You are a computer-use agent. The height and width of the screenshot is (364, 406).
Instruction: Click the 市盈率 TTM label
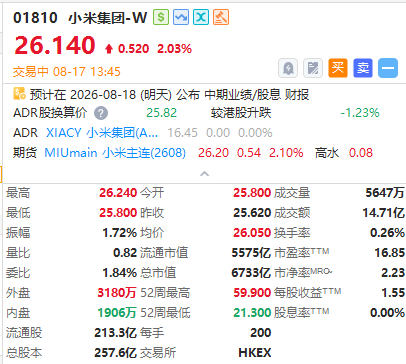pos(302,252)
